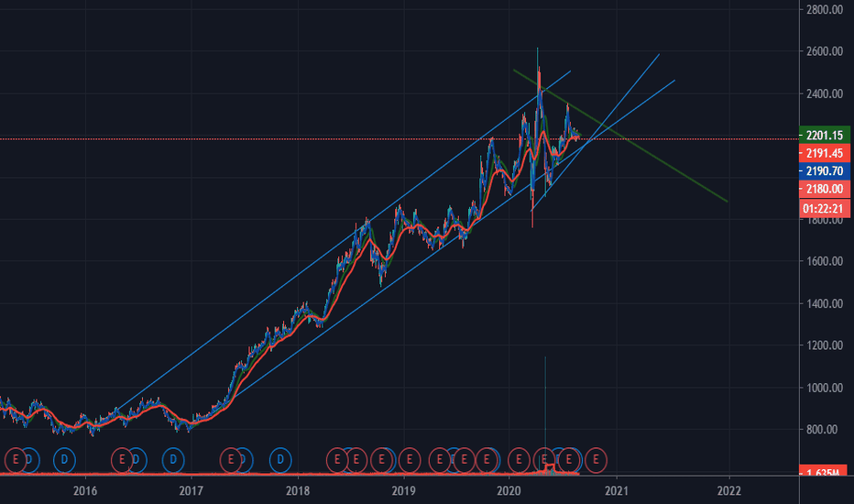Click the 2400.00 price axis value
Screen dimensions: 854x504
(x=825, y=93)
